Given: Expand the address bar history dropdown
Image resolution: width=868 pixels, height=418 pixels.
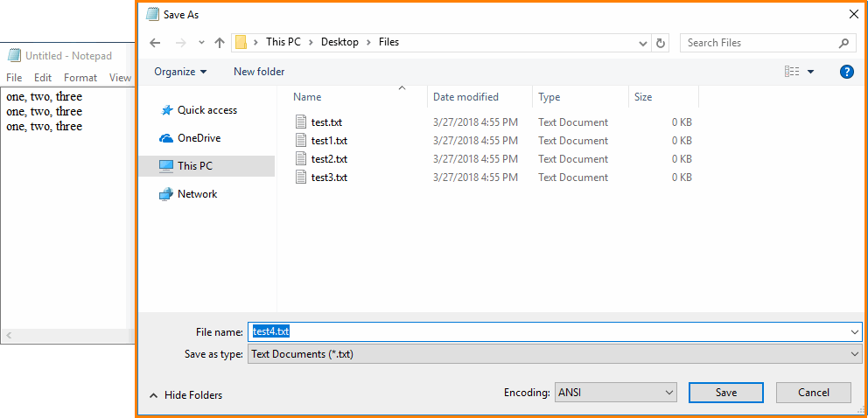Looking at the screenshot, I should (643, 43).
